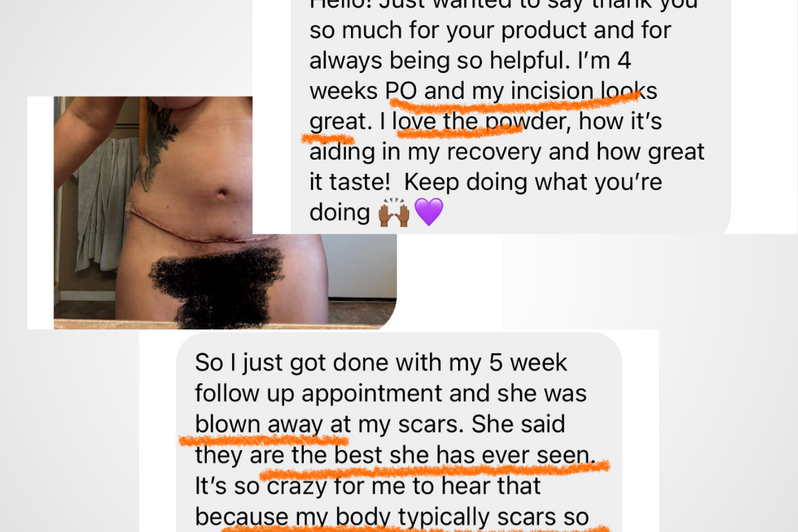Image resolution: width=798 pixels, height=532 pixels.
Task: Open the attached photo thumbnail
Action: [x=225, y=213]
